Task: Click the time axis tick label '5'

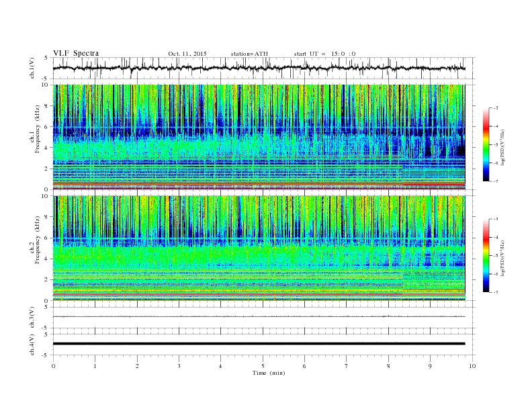Action: click(x=263, y=366)
